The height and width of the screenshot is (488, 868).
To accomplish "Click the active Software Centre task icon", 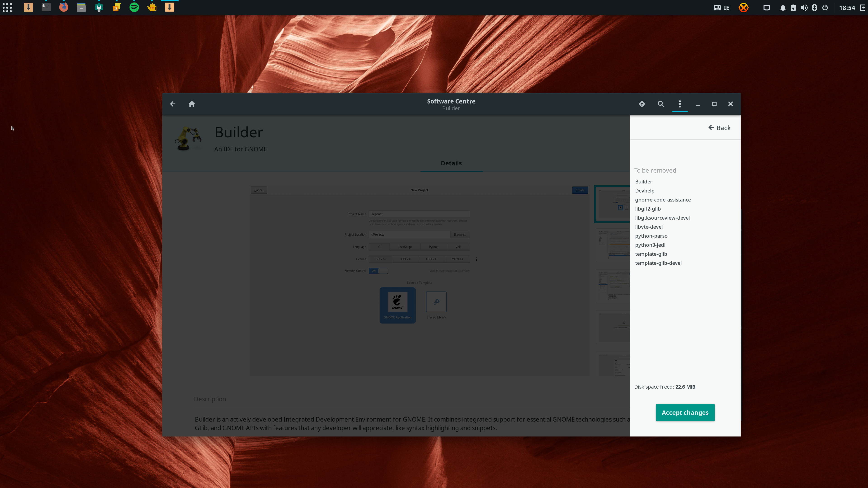I will pos(170,7).
